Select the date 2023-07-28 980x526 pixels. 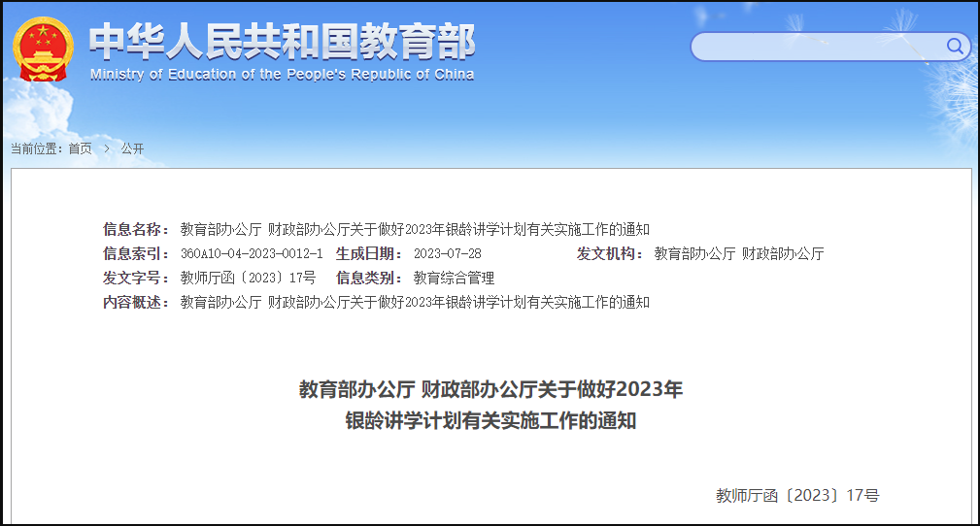point(448,253)
